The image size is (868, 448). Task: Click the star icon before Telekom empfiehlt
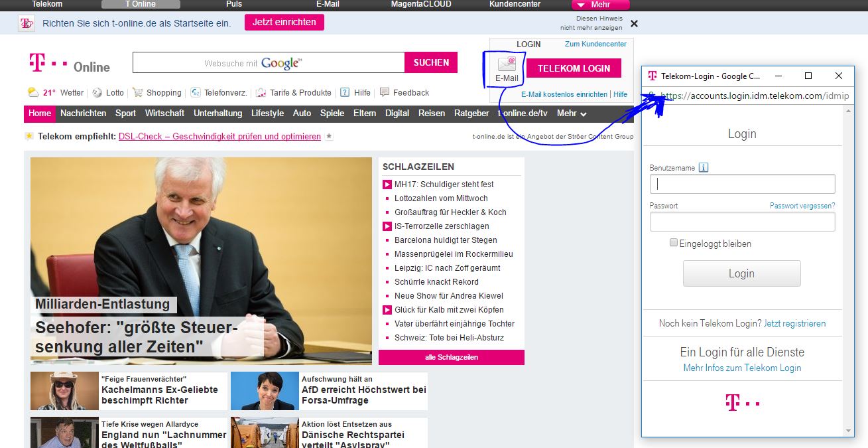29,136
